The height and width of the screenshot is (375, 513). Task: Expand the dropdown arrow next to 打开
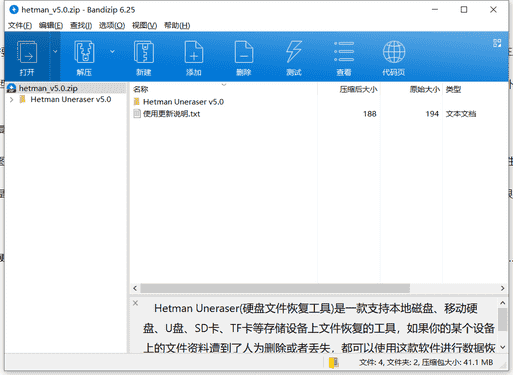pos(55,51)
